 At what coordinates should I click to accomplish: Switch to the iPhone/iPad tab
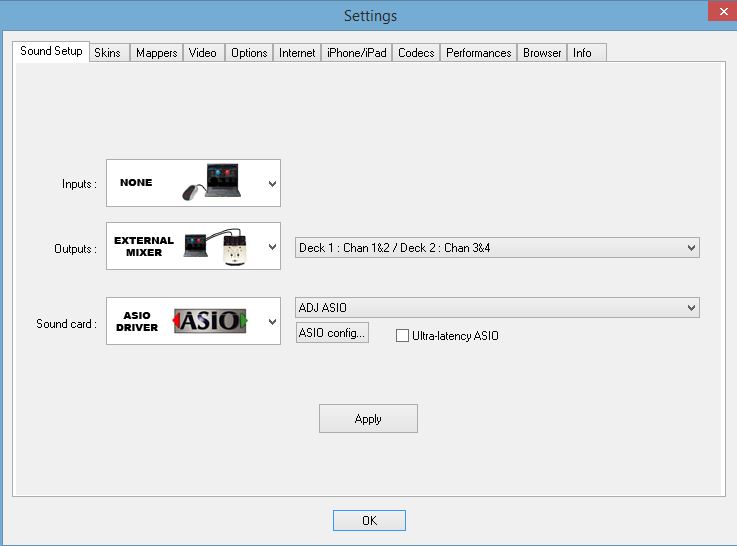click(x=356, y=53)
